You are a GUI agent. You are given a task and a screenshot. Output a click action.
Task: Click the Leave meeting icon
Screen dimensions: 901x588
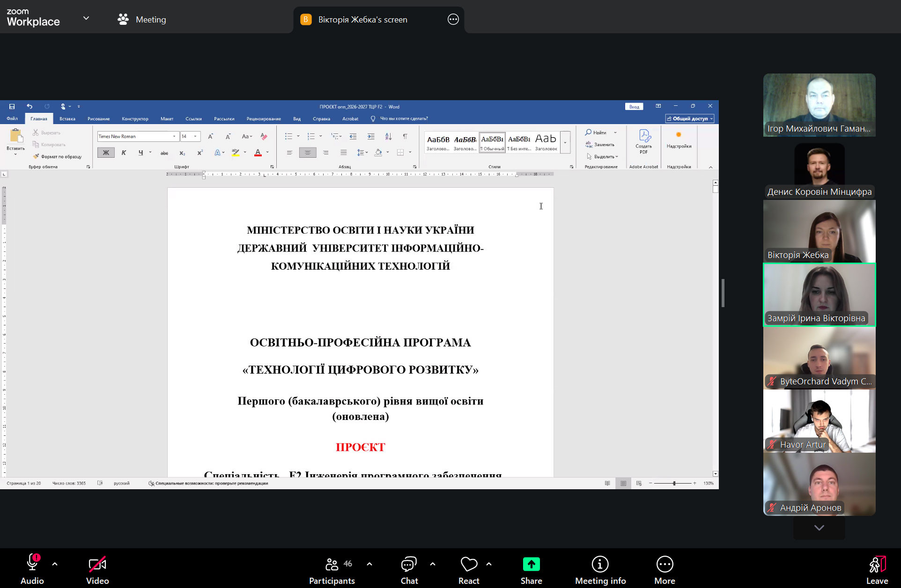click(x=877, y=565)
